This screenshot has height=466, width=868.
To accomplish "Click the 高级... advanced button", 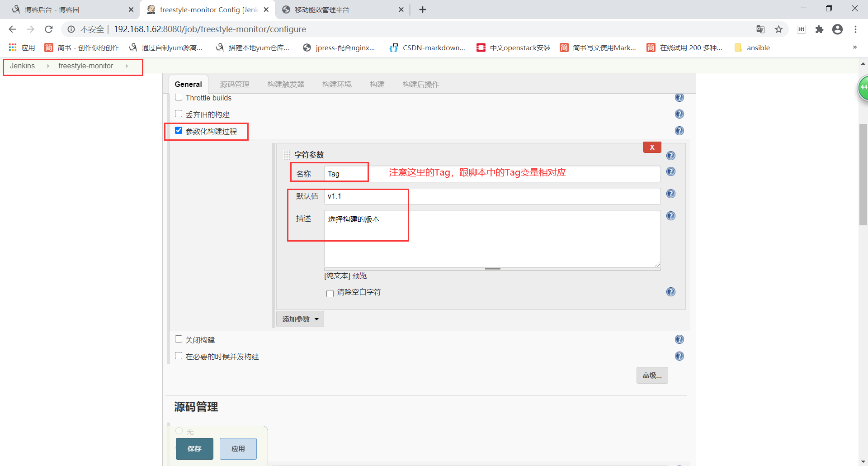I will point(652,375).
